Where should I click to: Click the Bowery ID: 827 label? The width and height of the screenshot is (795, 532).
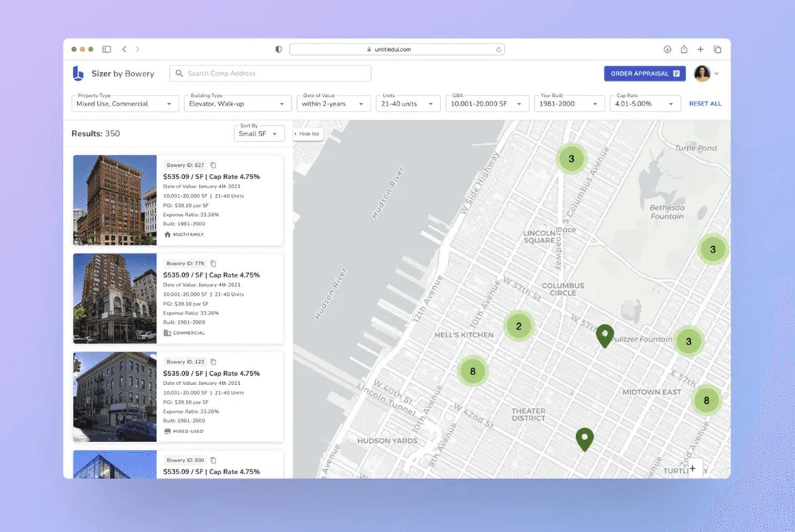click(185, 165)
